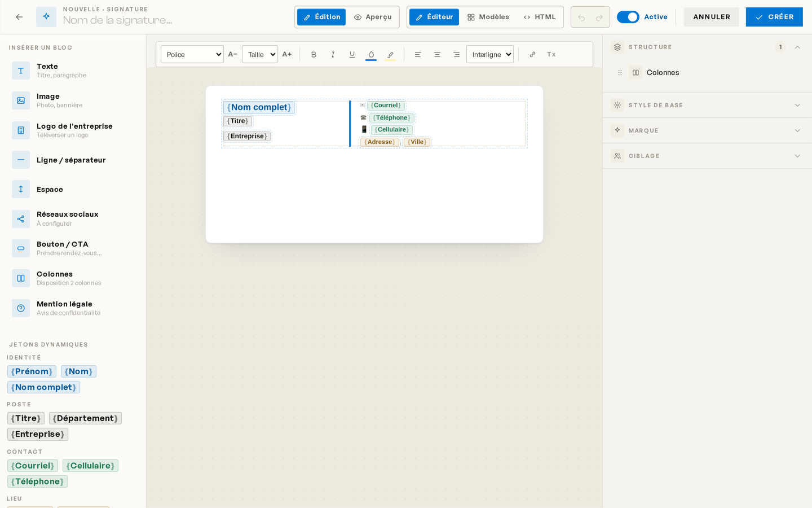The height and width of the screenshot is (508, 812).
Task: Toggle the Active switch off
Action: [628, 17]
